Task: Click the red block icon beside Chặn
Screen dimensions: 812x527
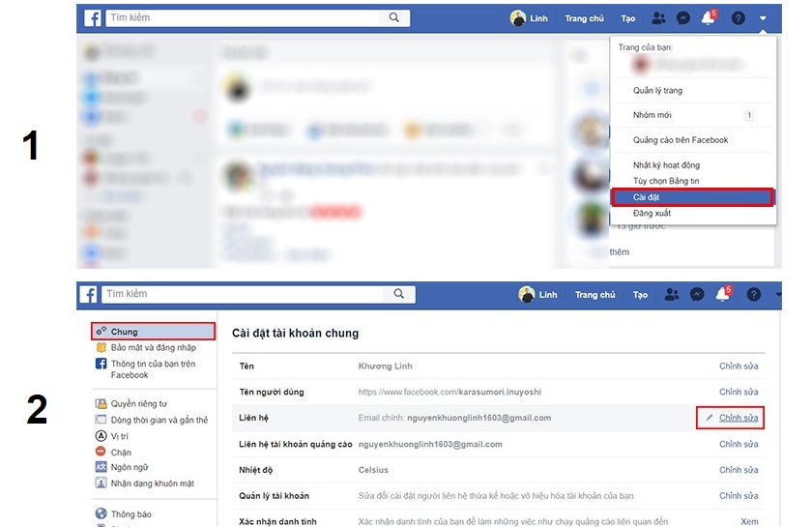Action: click(101, 452)
